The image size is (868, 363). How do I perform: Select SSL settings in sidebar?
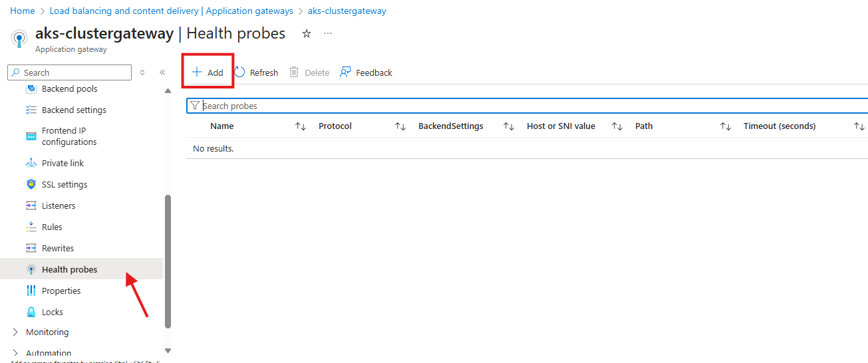[65, 184]
